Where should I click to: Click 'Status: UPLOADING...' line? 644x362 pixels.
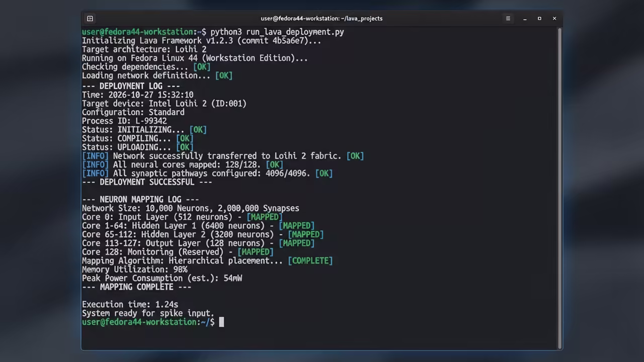click(x=138, y=147)
